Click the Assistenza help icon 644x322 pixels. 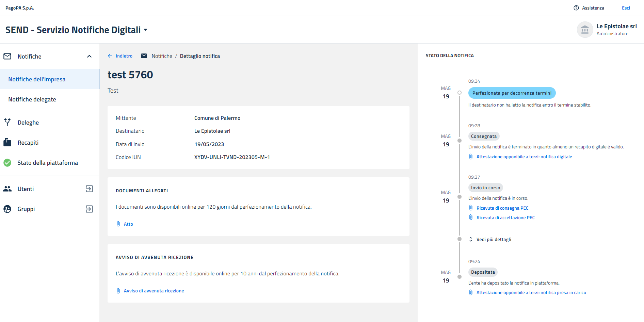(576, 8)
